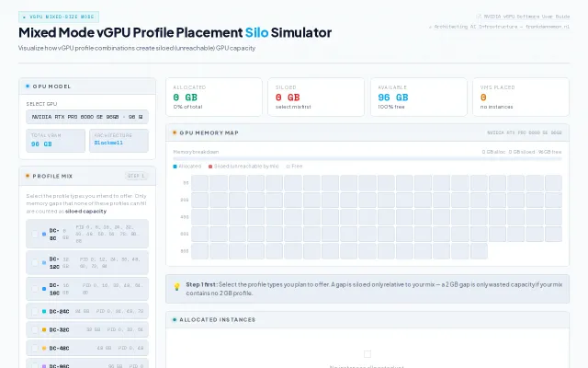Click the DC-8C blue color swatch

click(44, 234)
